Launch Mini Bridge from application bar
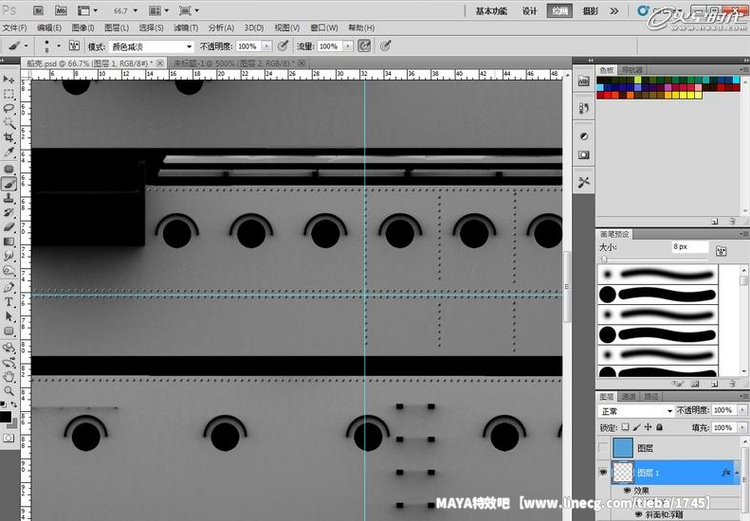Viewport: 750px width, 521px height. [x=61, y=10]
